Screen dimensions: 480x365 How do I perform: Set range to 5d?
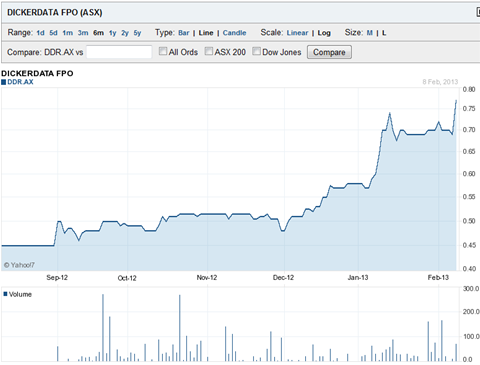pos(53,33)
